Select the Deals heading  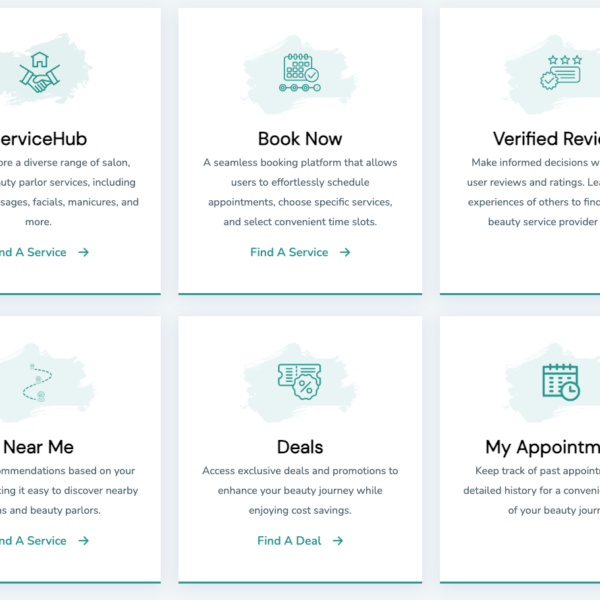[x=300, y=447]
